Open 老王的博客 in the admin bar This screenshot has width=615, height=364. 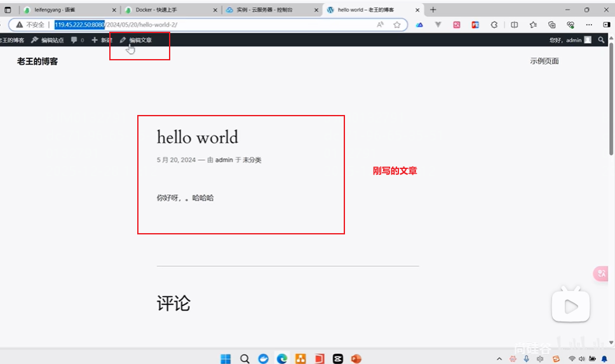[x=12, y=40]
